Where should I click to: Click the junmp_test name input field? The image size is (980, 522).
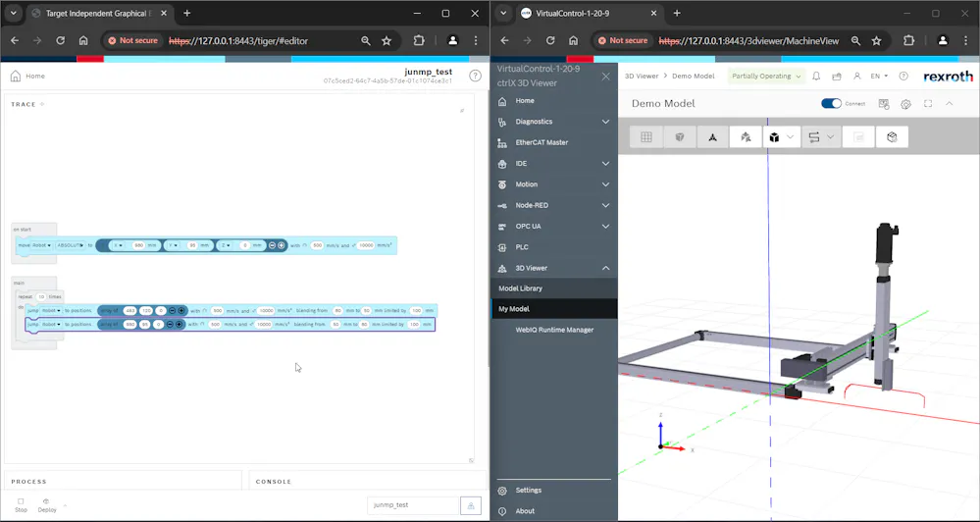click(412, 505)
